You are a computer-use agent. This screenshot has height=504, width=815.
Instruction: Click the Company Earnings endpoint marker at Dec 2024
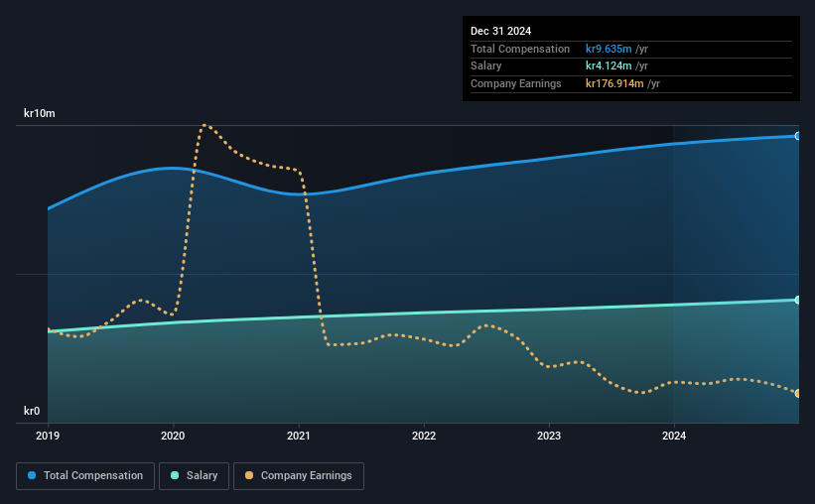pyautogui.click(x=798, y=393)
